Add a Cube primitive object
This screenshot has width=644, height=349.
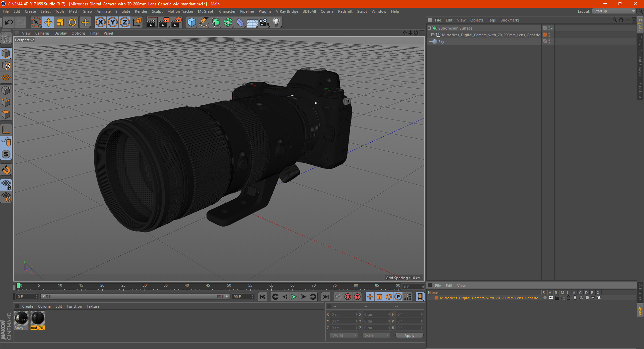pyautogui.click(x=192, y=22)
